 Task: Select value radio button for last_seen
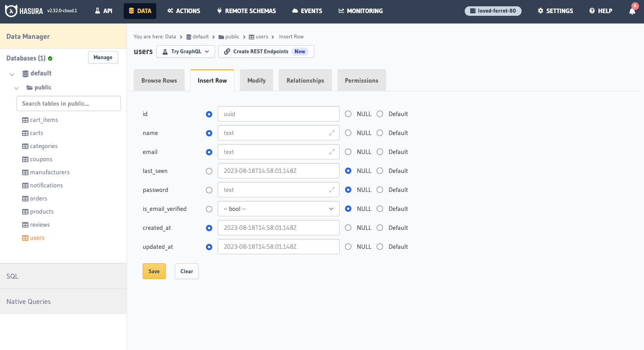[209, 171]
